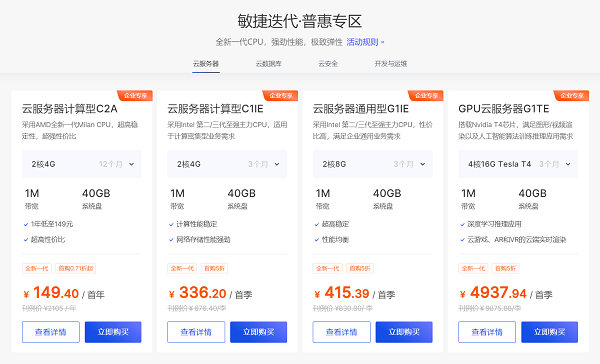Click the 企业专享 badge on G1TE card
The image size is (600, 364).
(x=571, y=95)
